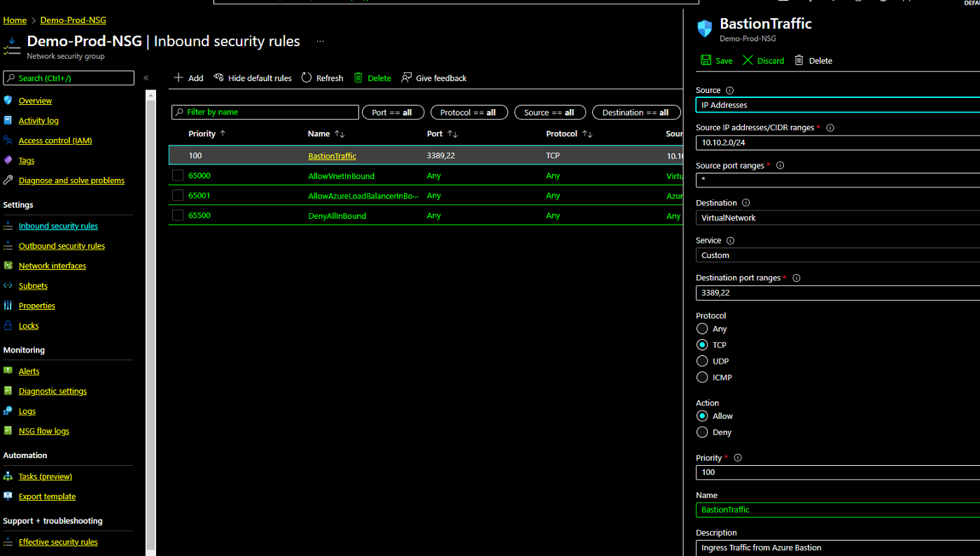Viewport: 980px width, 556px height.
Task: Click the Refresh button in toolbar
Action: (322, 78)
